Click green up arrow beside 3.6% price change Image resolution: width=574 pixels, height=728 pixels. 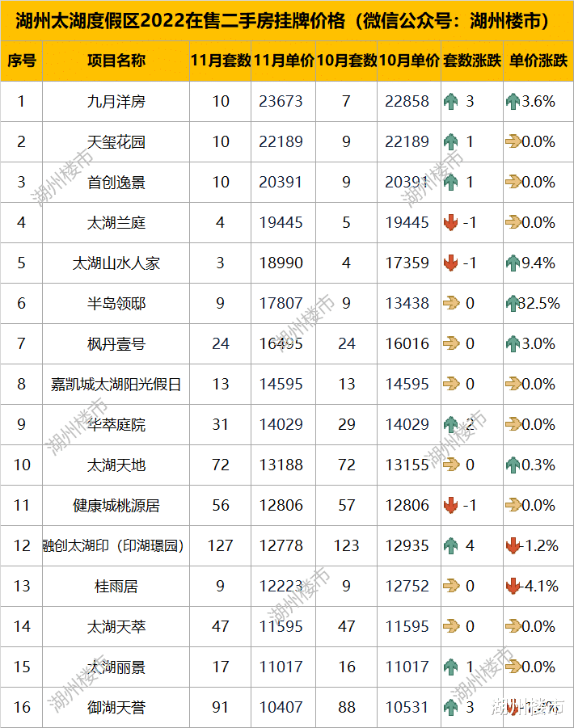(513, 101)
